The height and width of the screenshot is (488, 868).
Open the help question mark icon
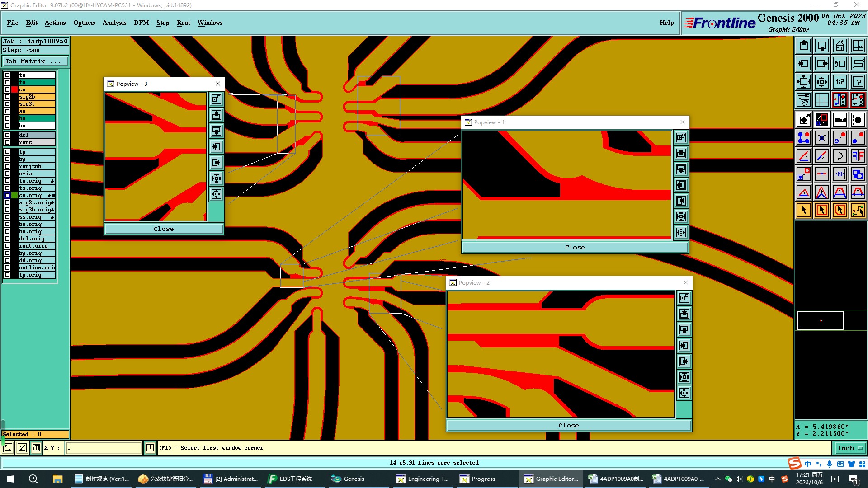(x=858, y=82)
